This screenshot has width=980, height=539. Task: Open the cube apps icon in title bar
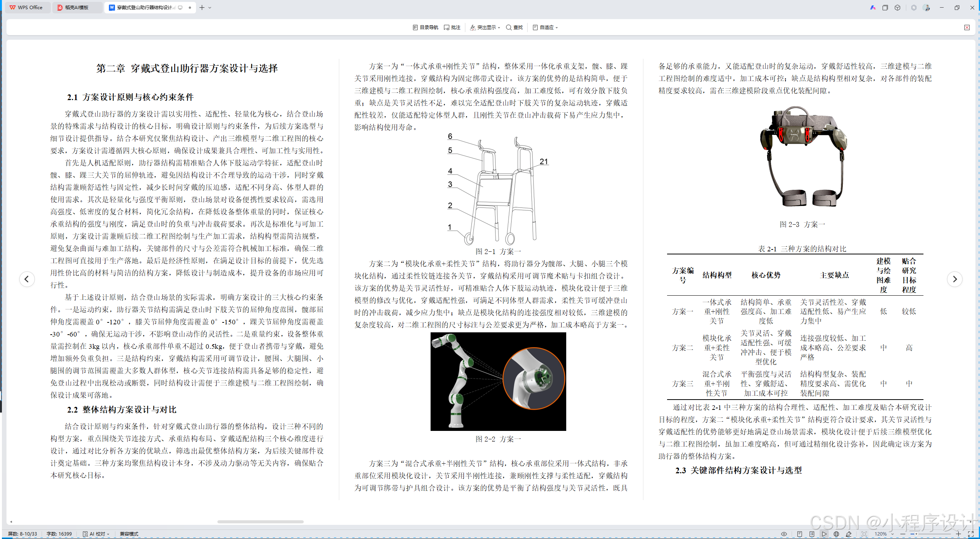[897, 7]
